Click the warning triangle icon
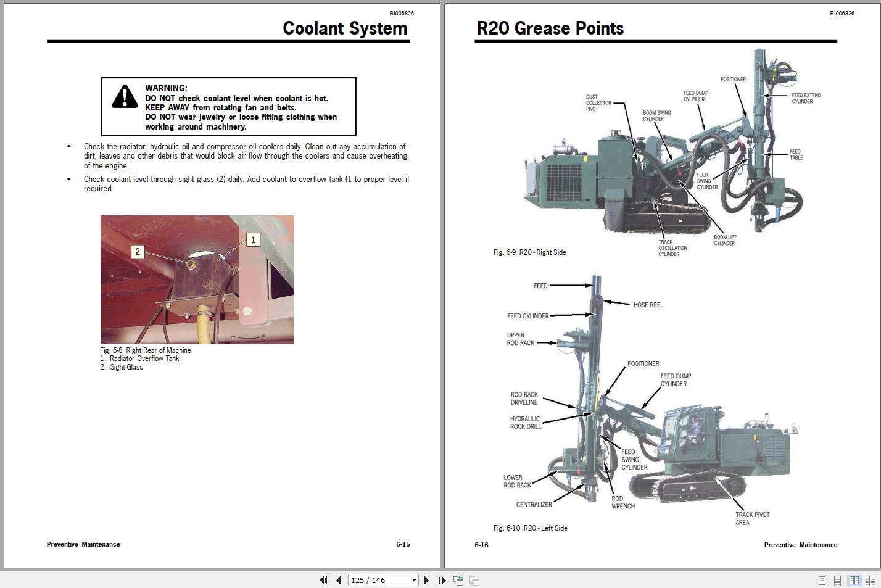 point(125,96)
